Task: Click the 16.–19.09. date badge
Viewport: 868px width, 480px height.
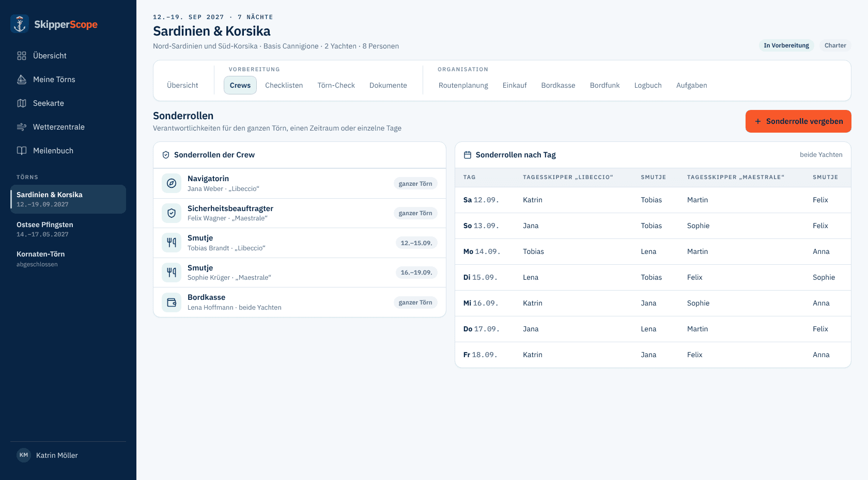Action: click(x=416, y=273)
